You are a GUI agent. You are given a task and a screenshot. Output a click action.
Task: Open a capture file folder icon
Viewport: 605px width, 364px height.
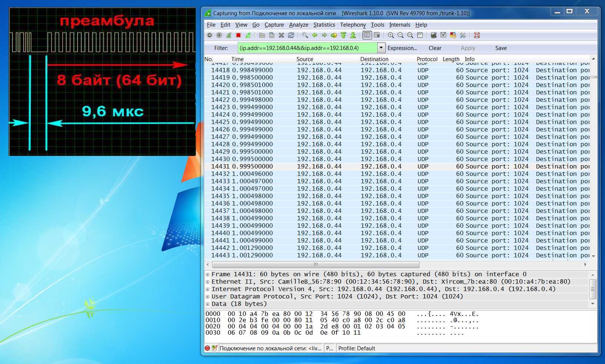click(262, 35)
